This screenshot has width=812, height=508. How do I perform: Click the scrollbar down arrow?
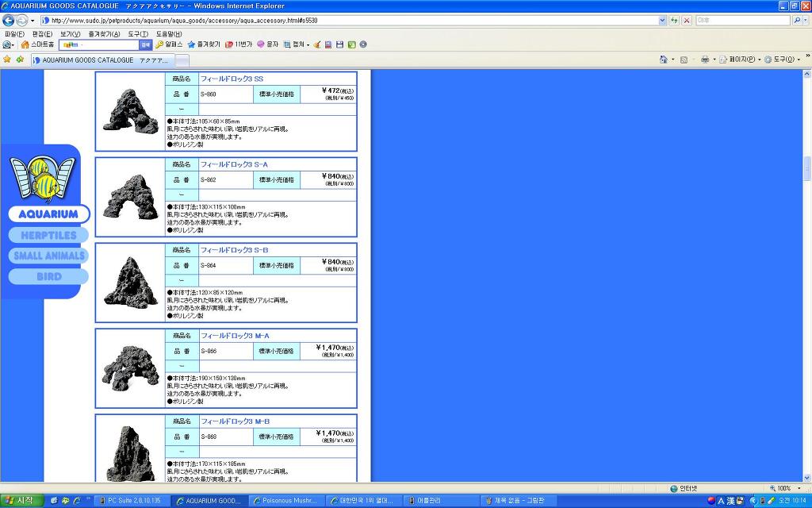pyautogui.click(x=806, y=478)
